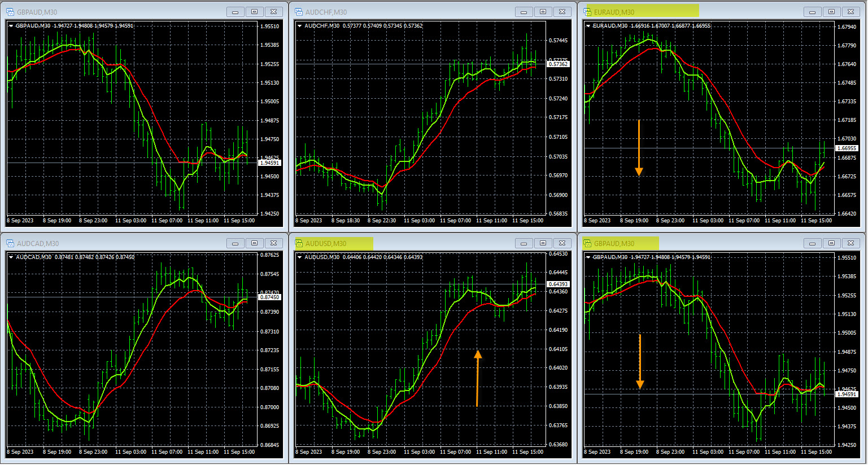
Task: Close the AUDCAD chart window
Action: click(x=273, y=243)
